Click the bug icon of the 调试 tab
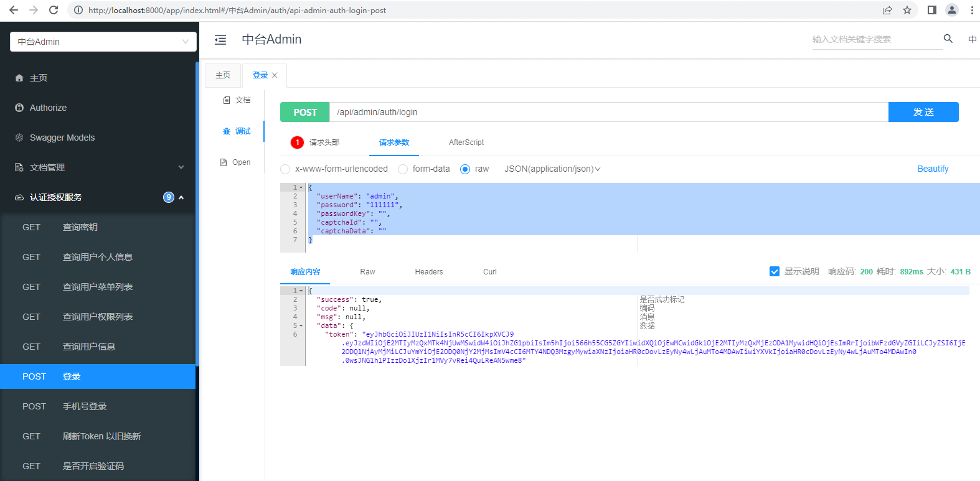This screenshot has width=980, height=481. pyautogui.click(x=227, y=131)
